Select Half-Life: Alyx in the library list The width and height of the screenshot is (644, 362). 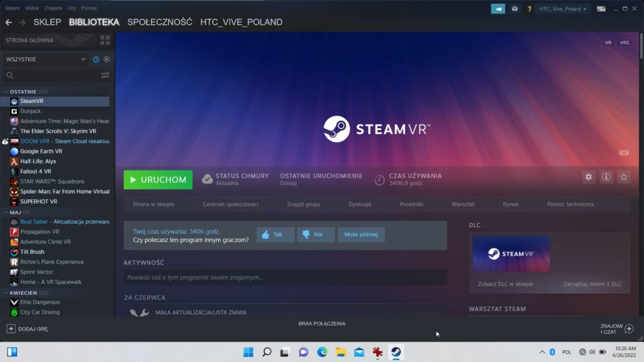pos(38,161)
